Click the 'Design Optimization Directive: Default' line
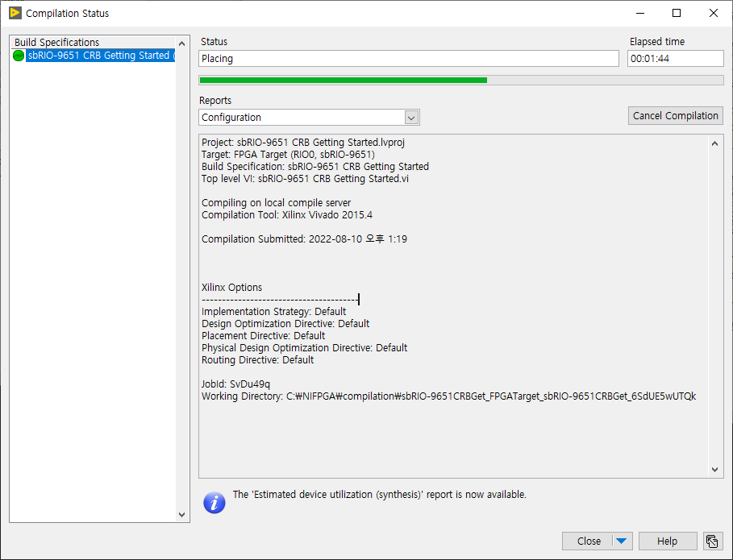 tap(285, 324)
